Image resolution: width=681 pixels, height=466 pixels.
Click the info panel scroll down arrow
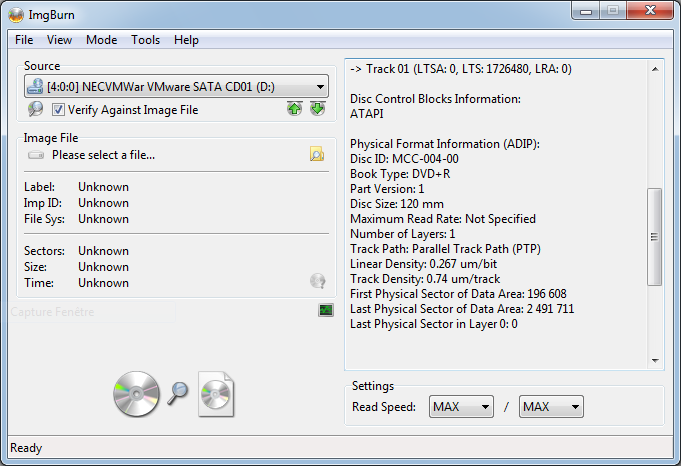[x=655, y=360]
